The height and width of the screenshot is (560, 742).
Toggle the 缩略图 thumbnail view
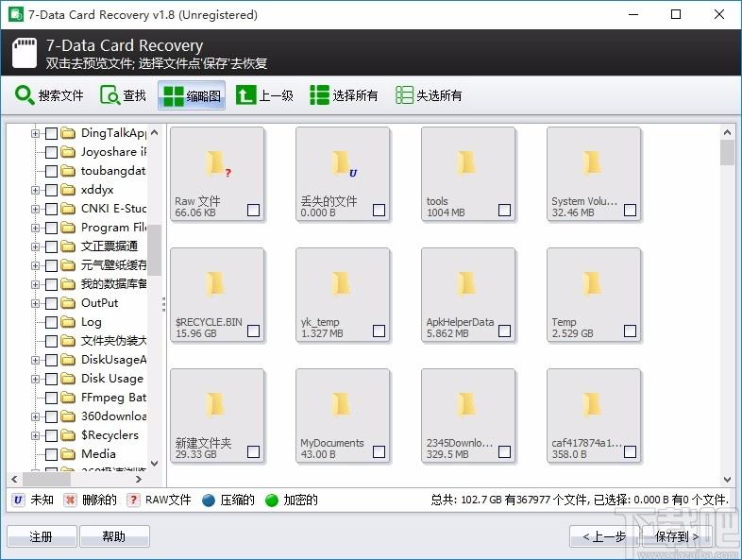tap(192, 95)
